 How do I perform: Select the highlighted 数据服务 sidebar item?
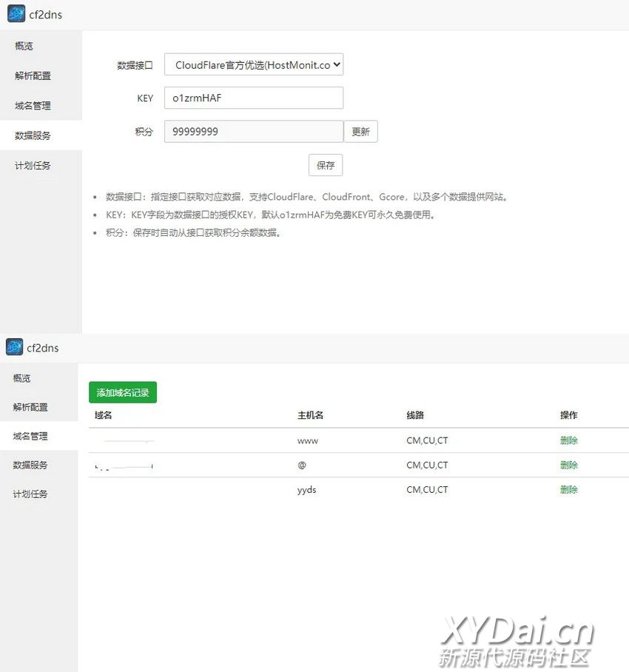(33, 135)
